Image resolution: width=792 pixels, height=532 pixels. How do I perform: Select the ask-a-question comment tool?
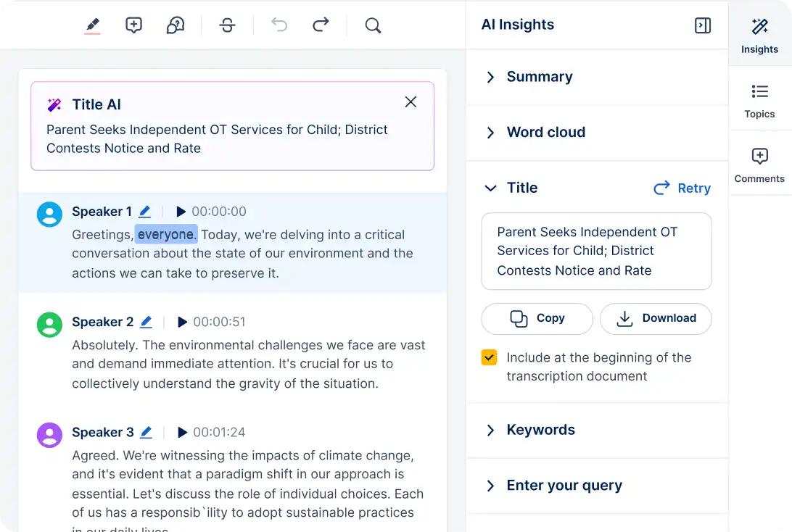[176, 25]
